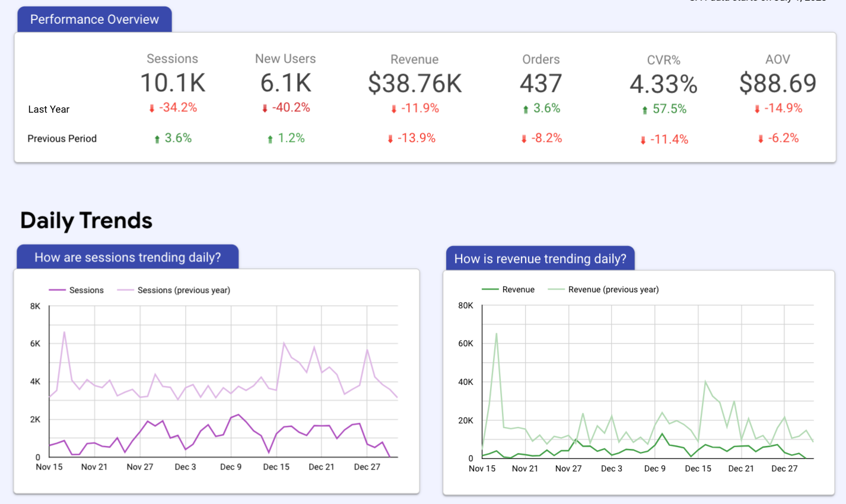Click red down arrow beside Revenue -13.9%
The image size is (846, 504).
coord(390,139)
